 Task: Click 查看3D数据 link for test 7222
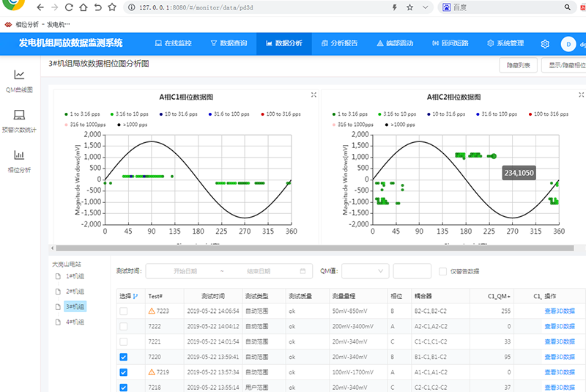pyautogui.click(x=560, y=326)
